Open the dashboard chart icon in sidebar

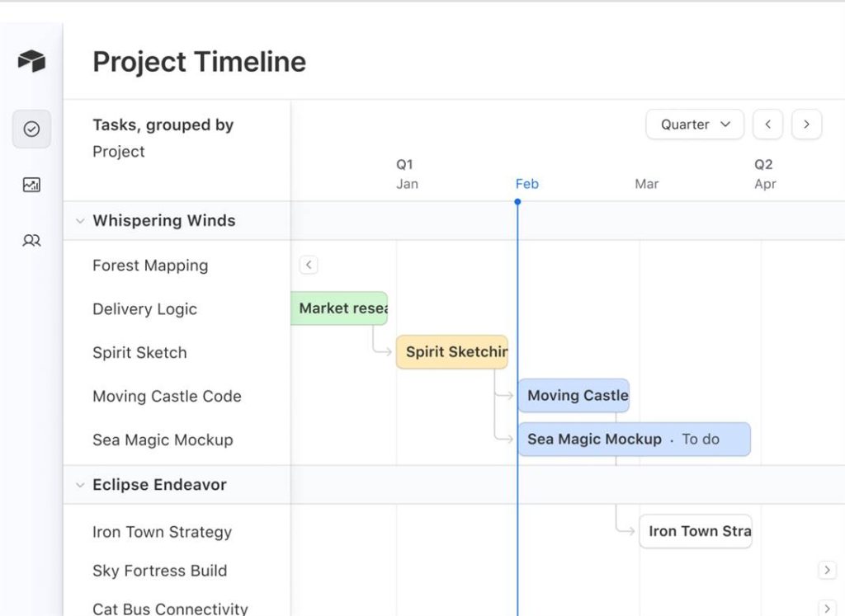[31, 185]
